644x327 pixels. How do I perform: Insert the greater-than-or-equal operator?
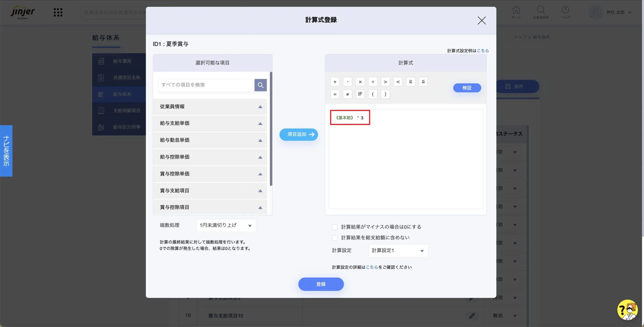point(410,82)
